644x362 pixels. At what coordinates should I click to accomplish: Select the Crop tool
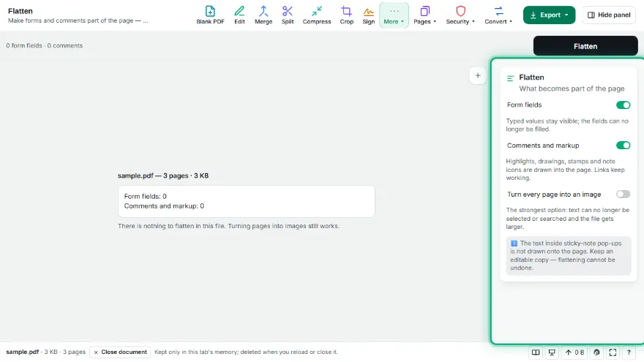pos(346,15)
